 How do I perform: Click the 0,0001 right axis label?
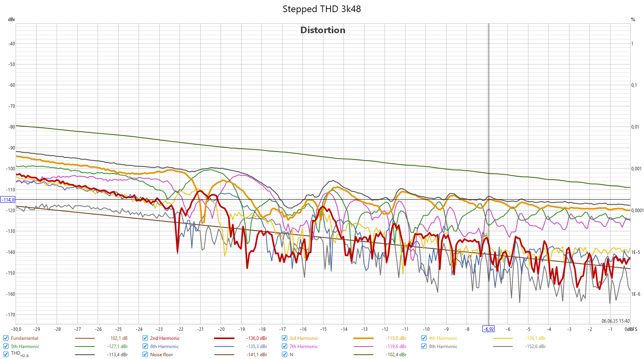pyautogui.click(x=637, y=211)
